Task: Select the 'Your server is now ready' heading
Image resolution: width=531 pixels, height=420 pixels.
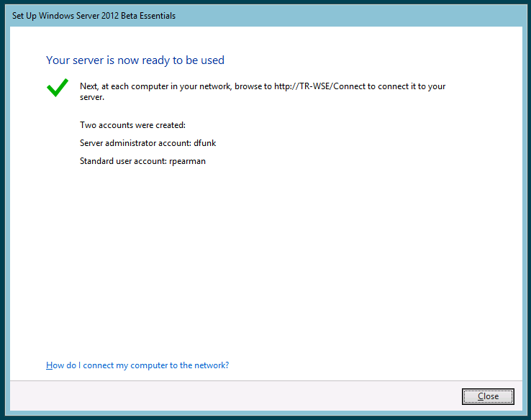Action: pyautogui.click(x=135, y=60)
